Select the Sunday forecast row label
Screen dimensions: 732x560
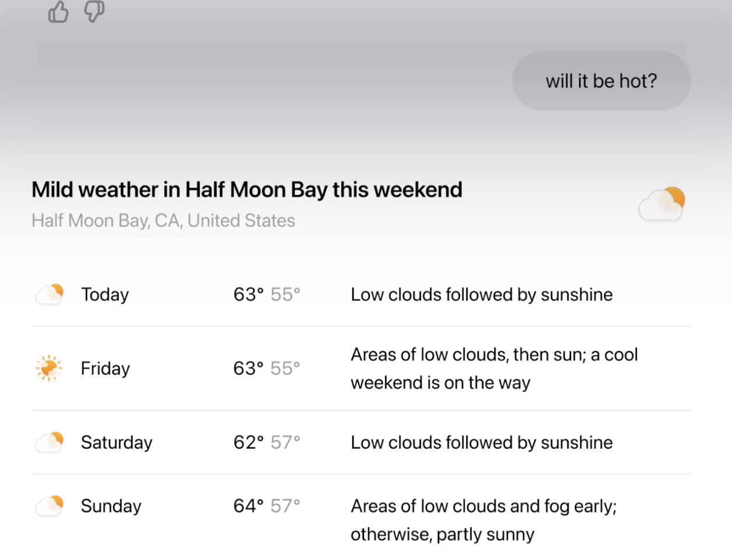coord(111,506)
